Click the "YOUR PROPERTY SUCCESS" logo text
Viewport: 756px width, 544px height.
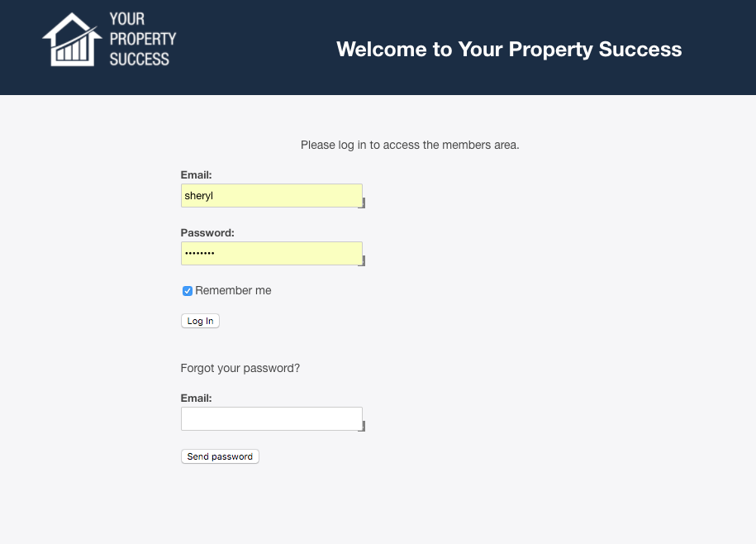[142, 40]
